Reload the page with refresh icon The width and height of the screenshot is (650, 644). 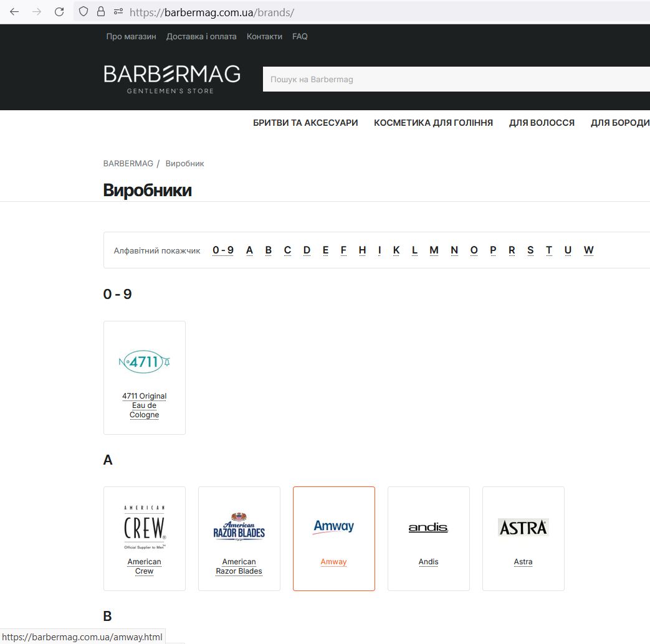tap(59, 12)
